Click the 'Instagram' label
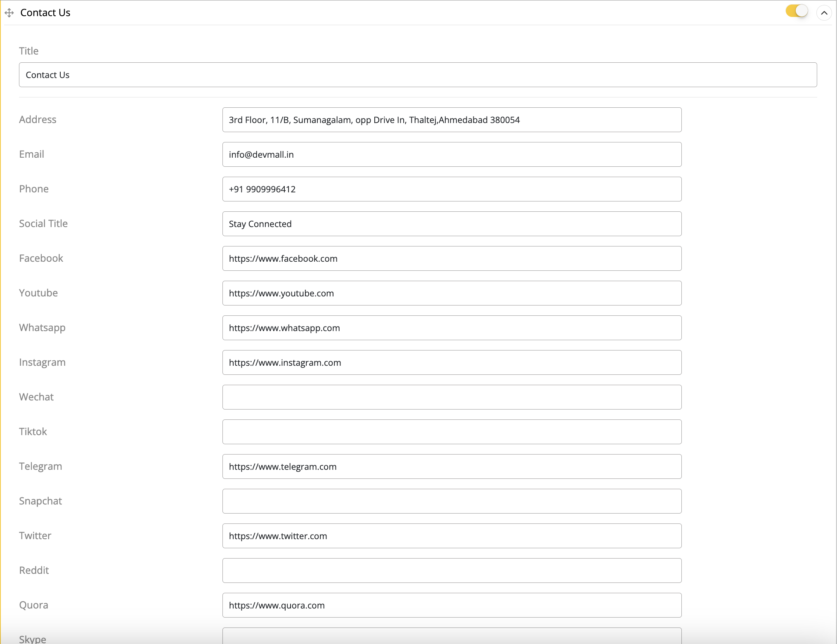 coord(42,362)
